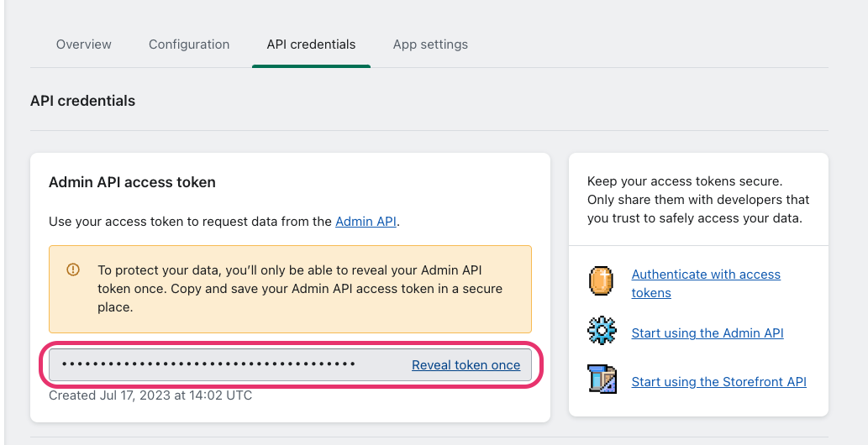Open Start using the Storefront API link

point(718,382)
